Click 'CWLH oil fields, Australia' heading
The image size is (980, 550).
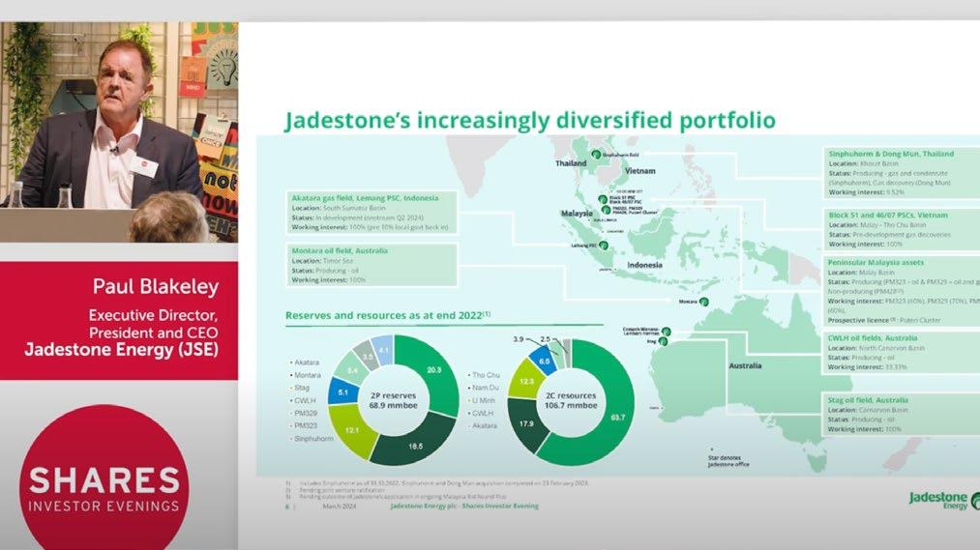[873, 338]
